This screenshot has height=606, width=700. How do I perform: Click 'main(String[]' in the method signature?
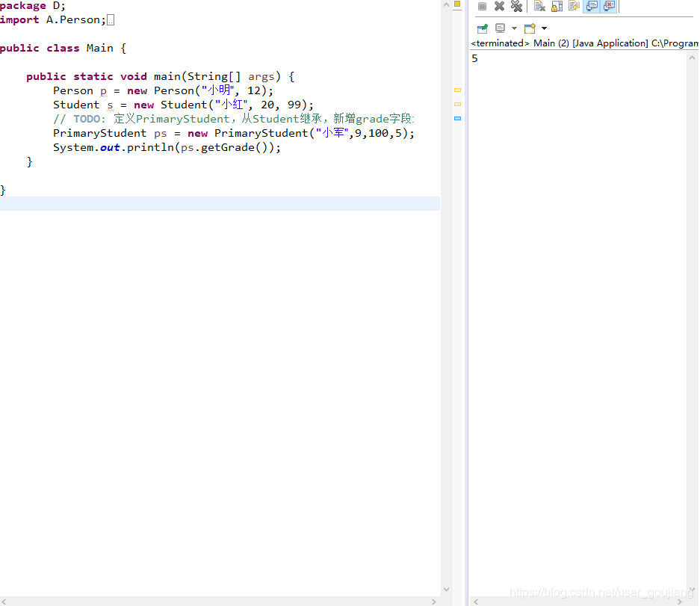coord(197,76)
